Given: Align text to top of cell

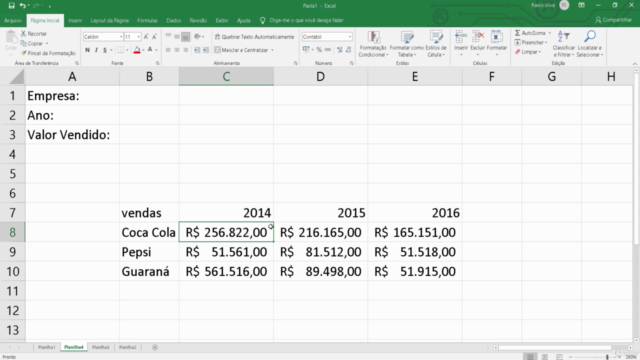Looking at the screenshot, I should (x=168, y=37).
